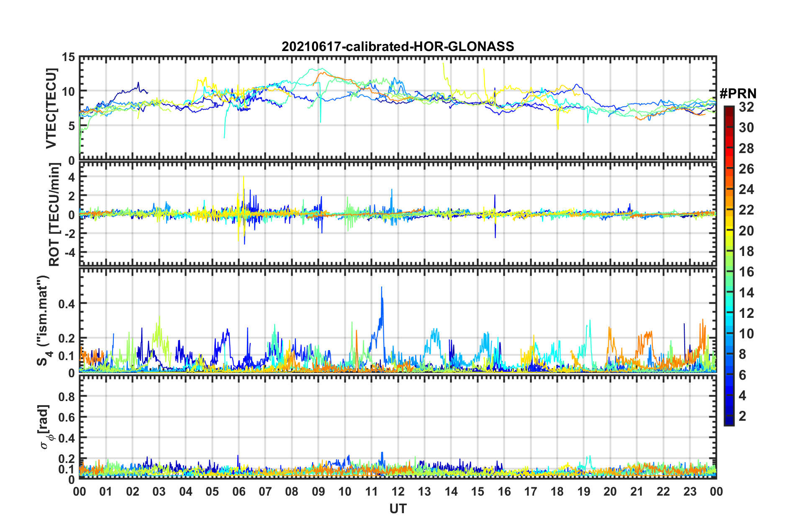Click colorbar tick label "28"
This screenshot has height=532, width=796.
746,148
